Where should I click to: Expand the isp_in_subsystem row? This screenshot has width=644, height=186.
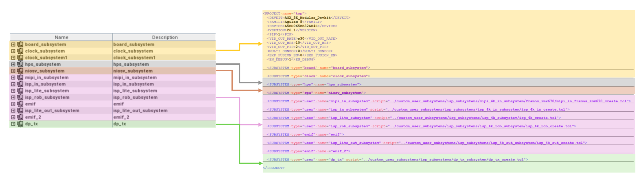(13, 84)
